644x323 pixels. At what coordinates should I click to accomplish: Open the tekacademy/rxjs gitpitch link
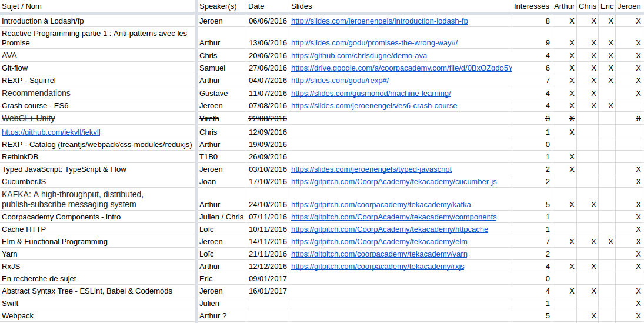378,267
